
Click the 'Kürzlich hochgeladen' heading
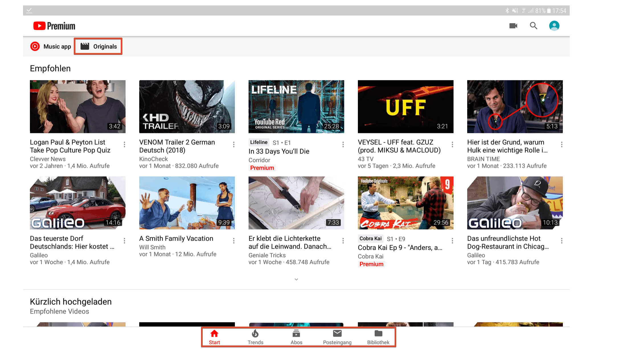pos(71,302)
